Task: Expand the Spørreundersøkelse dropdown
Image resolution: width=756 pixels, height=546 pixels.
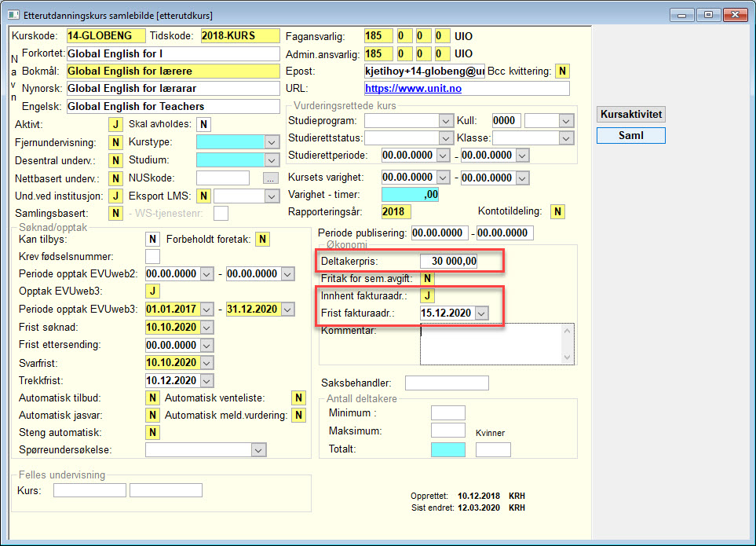Action: 258,450
